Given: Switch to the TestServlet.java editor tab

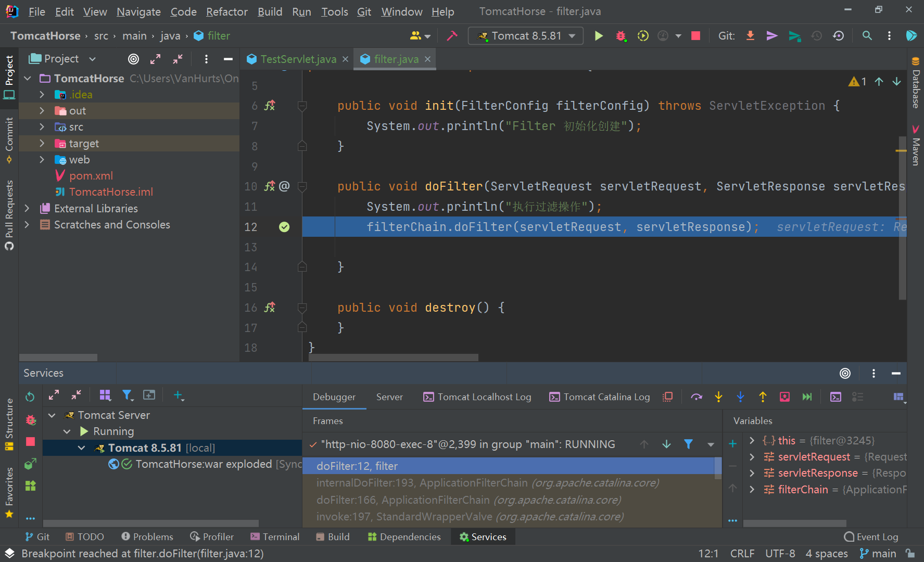Looking at the screenshot, I should [x=297, y=59].
